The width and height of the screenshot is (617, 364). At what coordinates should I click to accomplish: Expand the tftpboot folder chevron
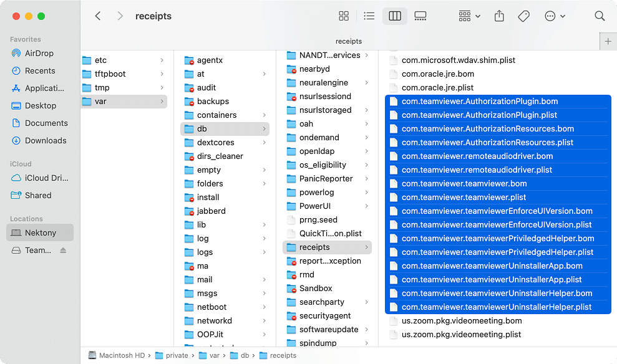point(162,74)
